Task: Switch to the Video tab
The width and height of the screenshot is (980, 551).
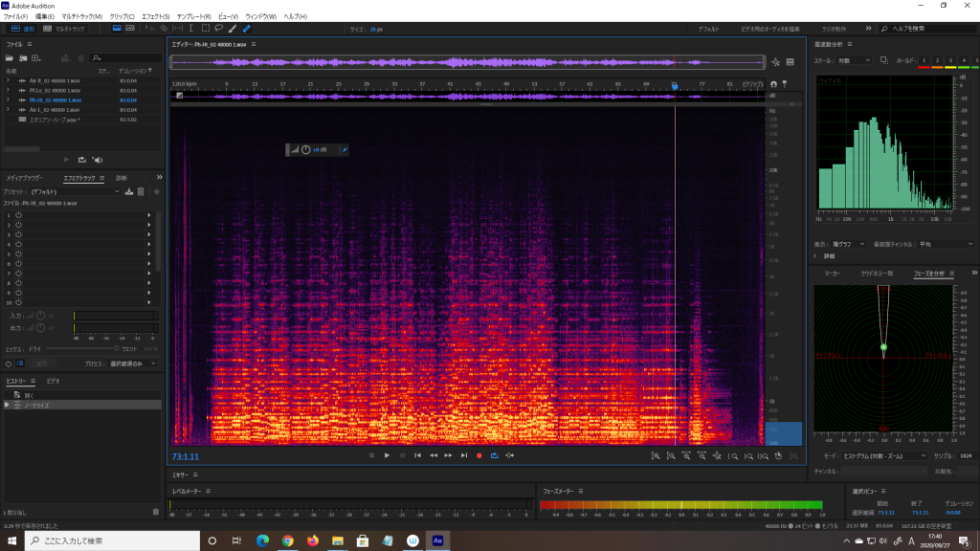Action: coord(54,381)
